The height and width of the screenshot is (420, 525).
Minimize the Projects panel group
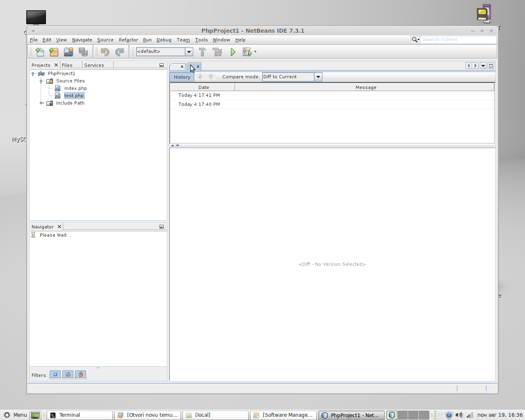click(162, 65)
